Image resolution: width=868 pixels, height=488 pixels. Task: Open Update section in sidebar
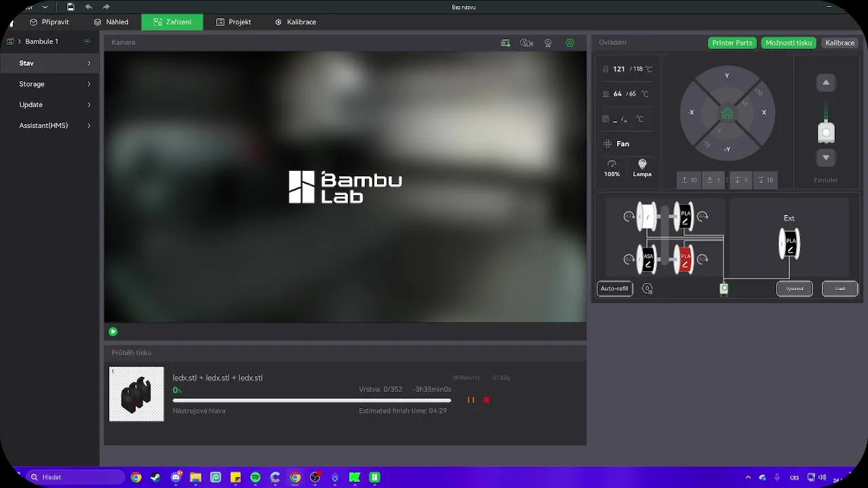50,105
